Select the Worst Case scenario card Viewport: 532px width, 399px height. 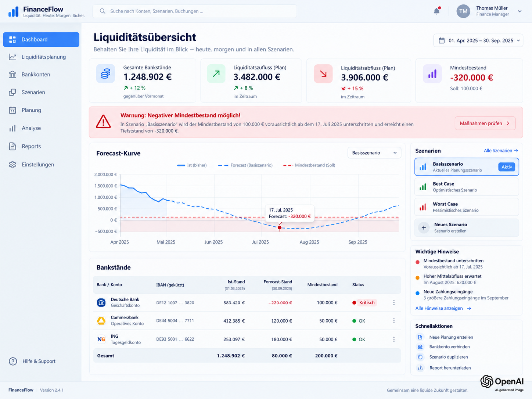[x=467, y=207]
